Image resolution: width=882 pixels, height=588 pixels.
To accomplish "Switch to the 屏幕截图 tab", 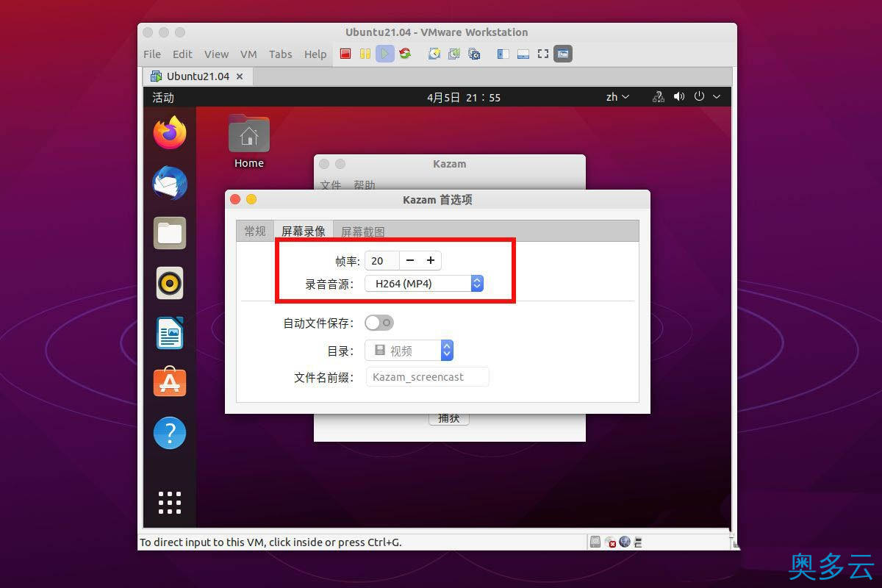I will (362, 231).
